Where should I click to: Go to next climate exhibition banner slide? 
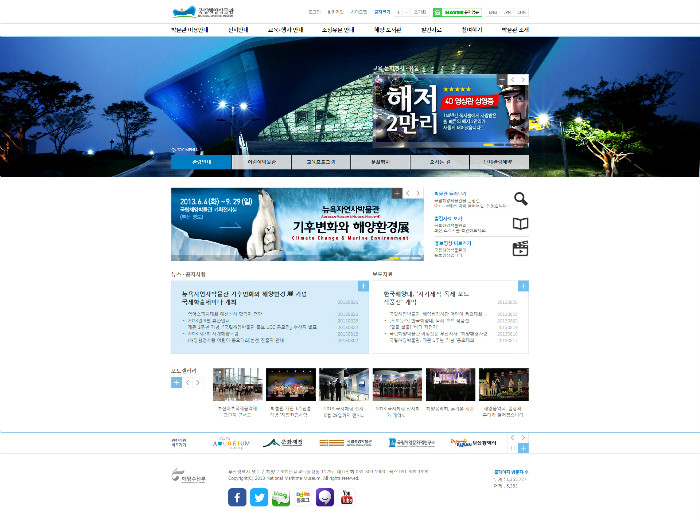[x=418, y=193]
